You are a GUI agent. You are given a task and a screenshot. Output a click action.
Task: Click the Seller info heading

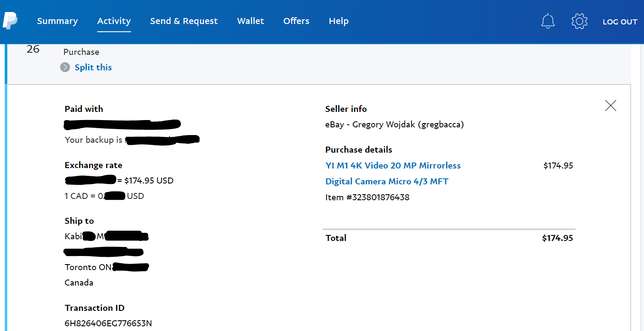point(346,109)
